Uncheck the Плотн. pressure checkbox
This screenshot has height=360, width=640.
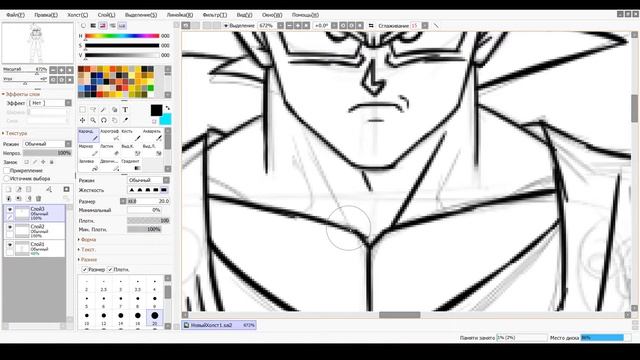tap(110, 269)
